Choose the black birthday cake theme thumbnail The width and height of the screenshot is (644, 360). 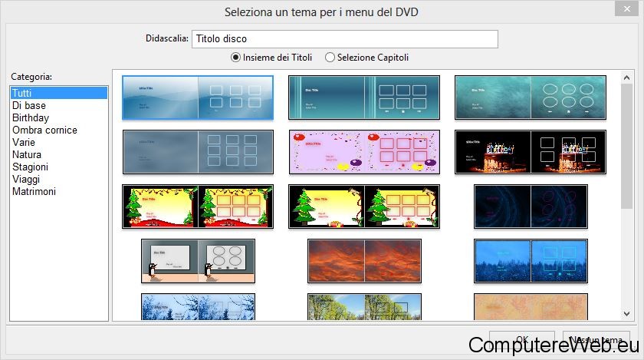[x=531, y=152]
